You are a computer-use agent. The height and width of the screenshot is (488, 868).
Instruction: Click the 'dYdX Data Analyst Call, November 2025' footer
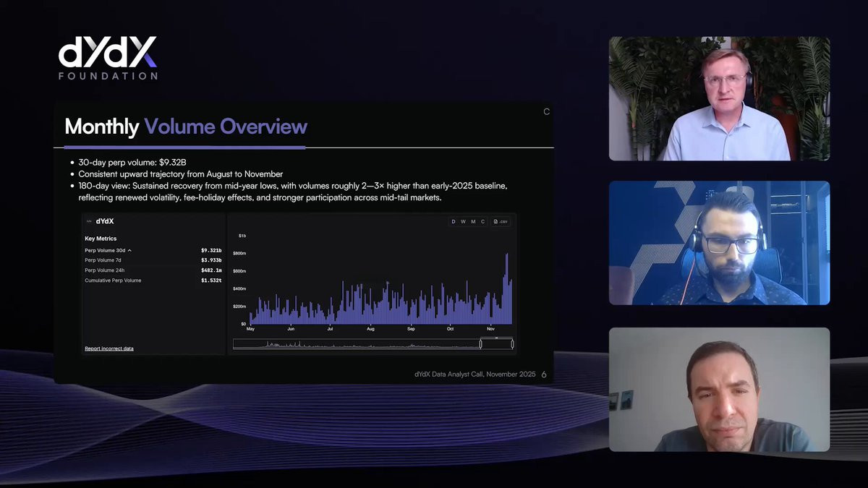coord(475,374)
